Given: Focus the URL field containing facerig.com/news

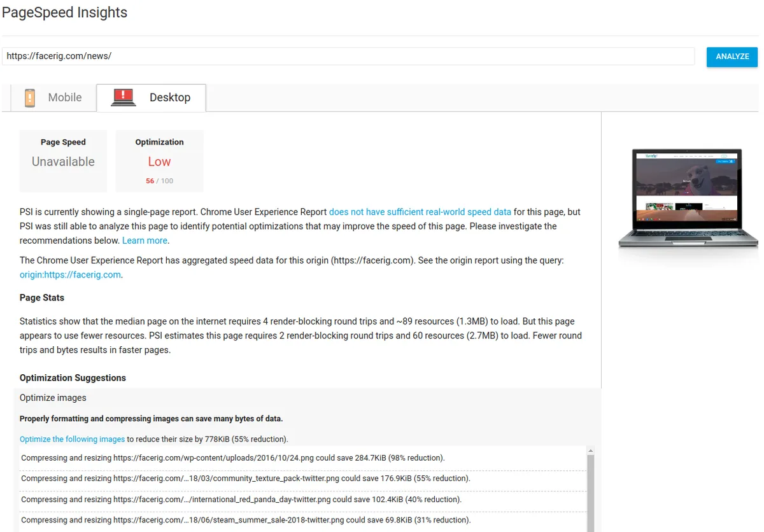Looking at the screenshot, I should (x=348, y=56).
